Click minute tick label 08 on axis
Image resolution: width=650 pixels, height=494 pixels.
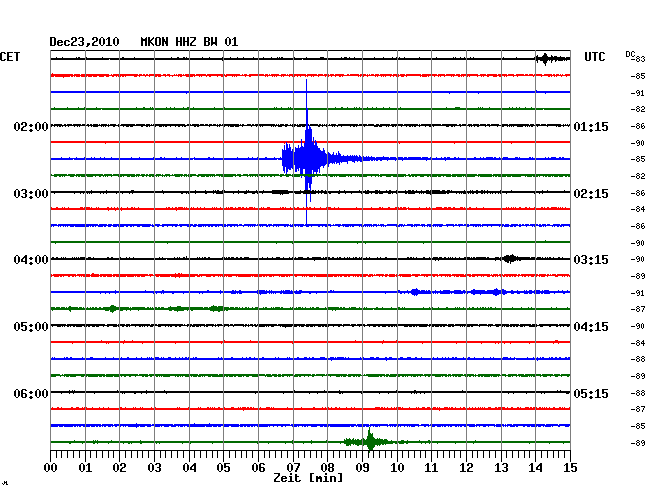[x=327, y=468]
